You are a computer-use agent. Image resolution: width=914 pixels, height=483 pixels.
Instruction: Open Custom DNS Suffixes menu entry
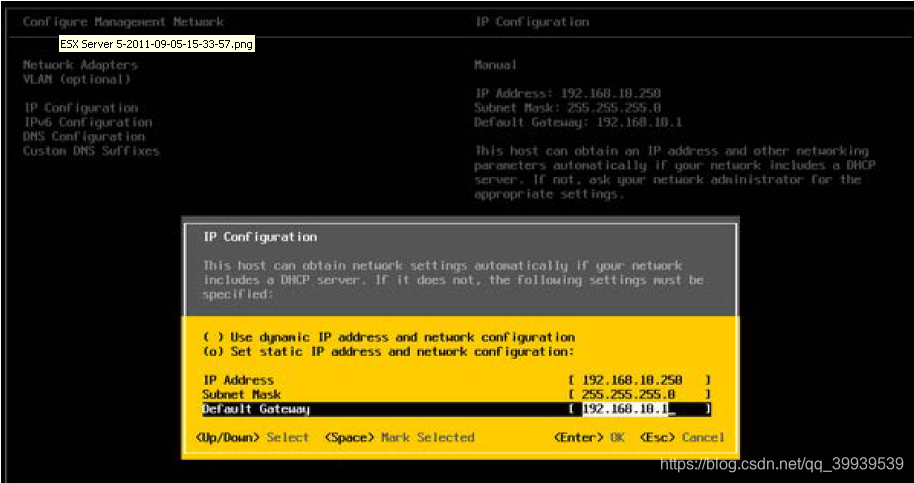pyautogui.click(x=91, y=151)
